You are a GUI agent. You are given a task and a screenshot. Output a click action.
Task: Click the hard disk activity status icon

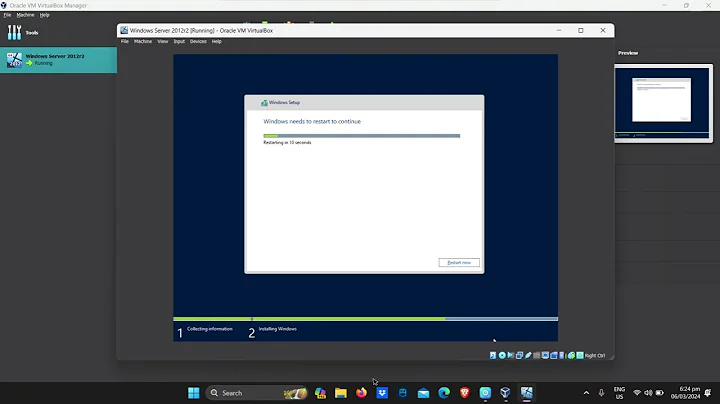tap(493, 355)
